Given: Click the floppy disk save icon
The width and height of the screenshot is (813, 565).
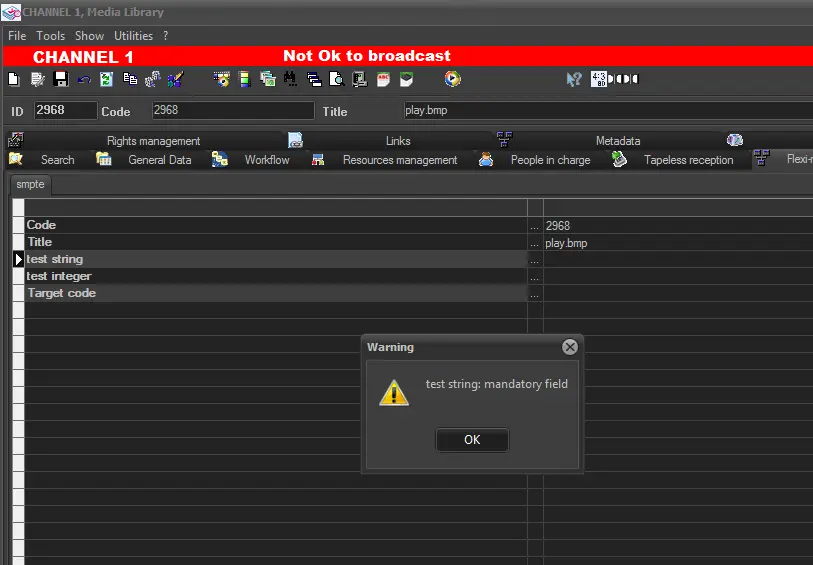Looking at the screenshot, I should (60, 79).
